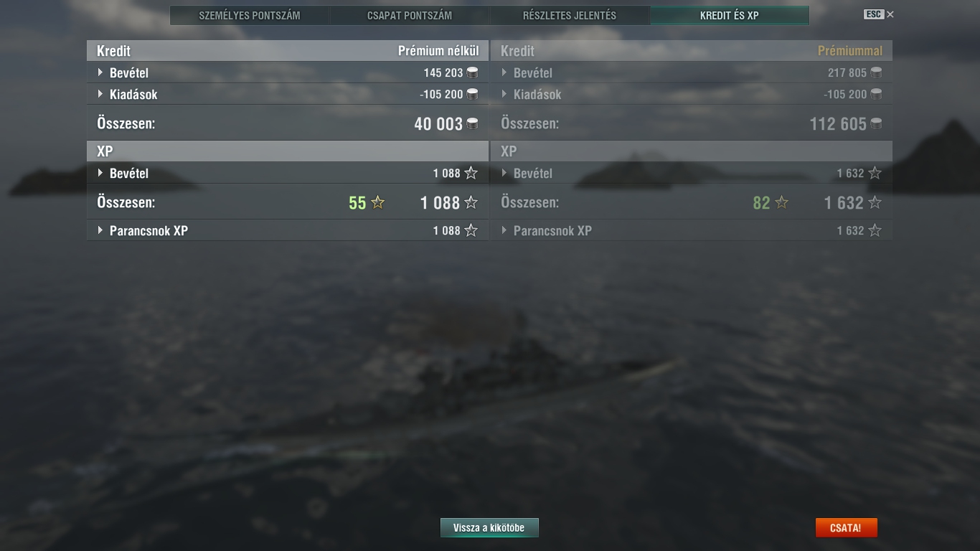Click the coin icon beside -105 200 in left Kiadások
This screenshot has height=551, width=980.
472,94
